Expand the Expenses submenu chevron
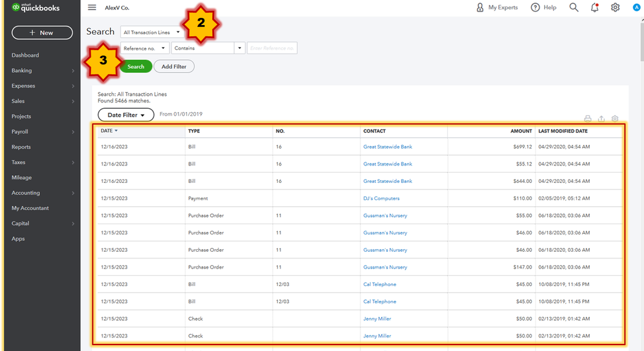644x351 pixels. pos(73,86)
